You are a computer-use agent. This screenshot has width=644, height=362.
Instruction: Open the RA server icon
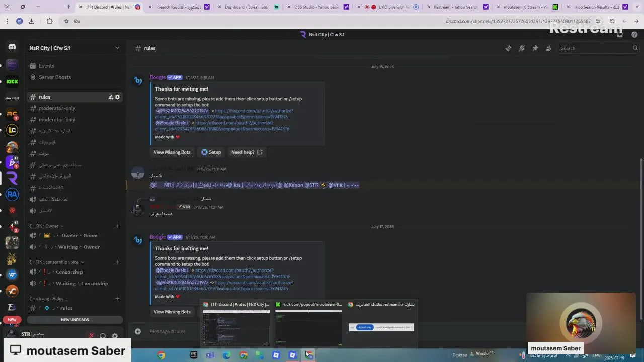[x=12, y=194]
